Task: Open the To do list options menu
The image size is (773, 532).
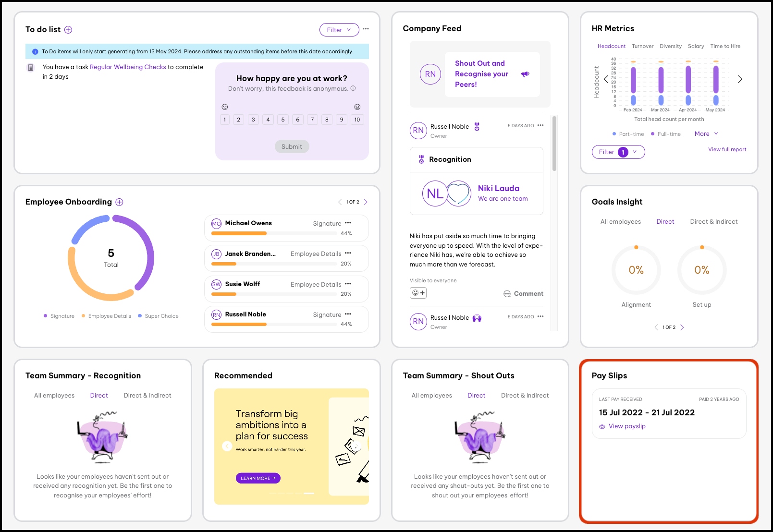Action: pyautogui.click(x=366, y=29)
